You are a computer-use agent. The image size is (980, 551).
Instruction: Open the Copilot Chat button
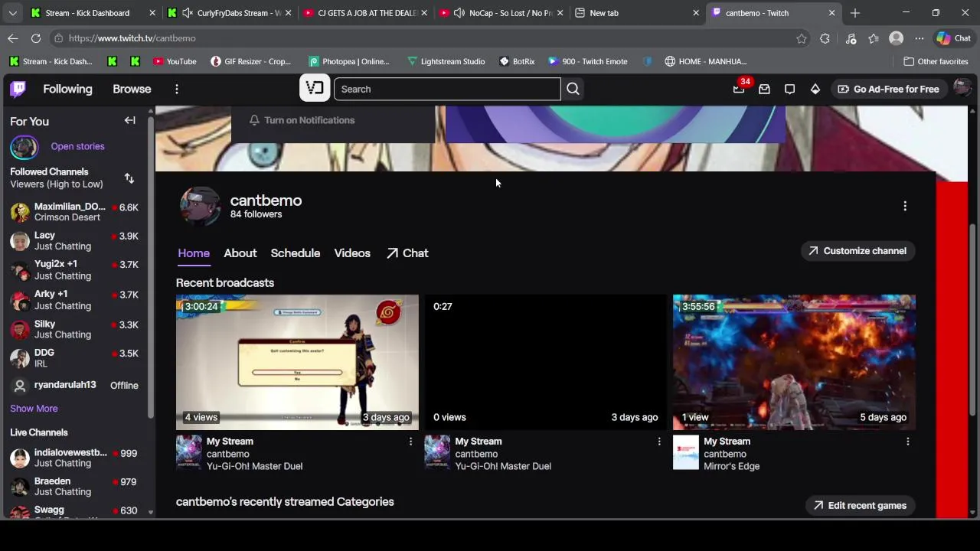(x=954, y=38)
